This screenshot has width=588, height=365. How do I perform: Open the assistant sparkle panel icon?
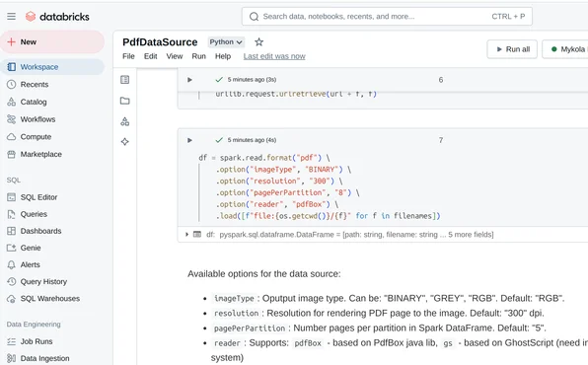coord(125,142)
